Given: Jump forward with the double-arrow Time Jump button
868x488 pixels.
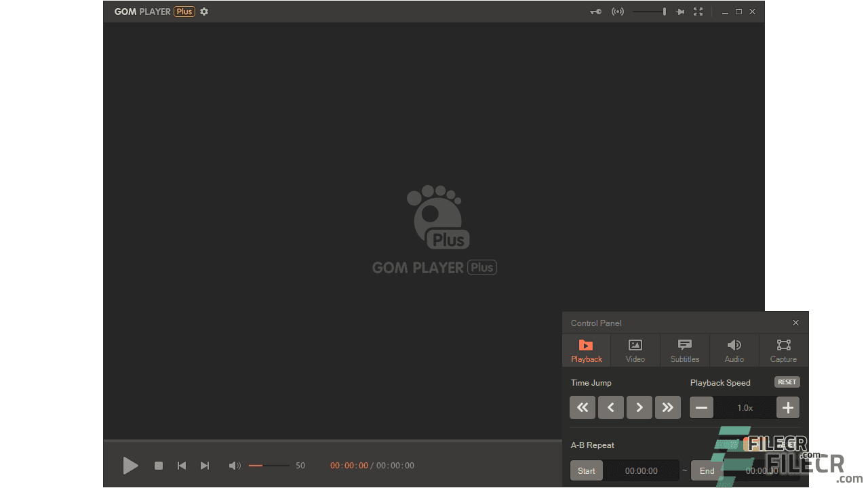Looking at the screenshot, I should [668, 407].
